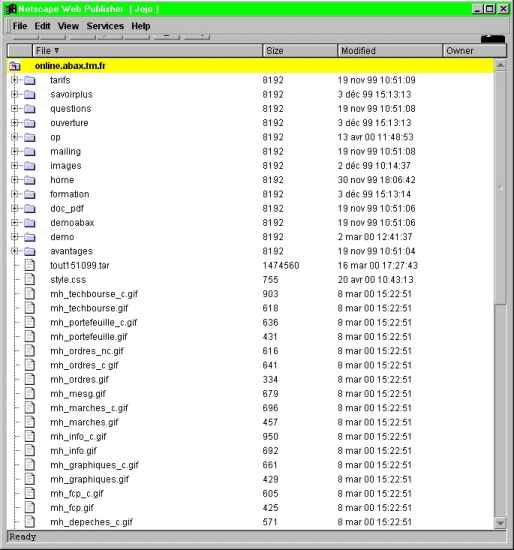
Task: Select the mh_fcp.gif file name
Action: pos(72,508)
